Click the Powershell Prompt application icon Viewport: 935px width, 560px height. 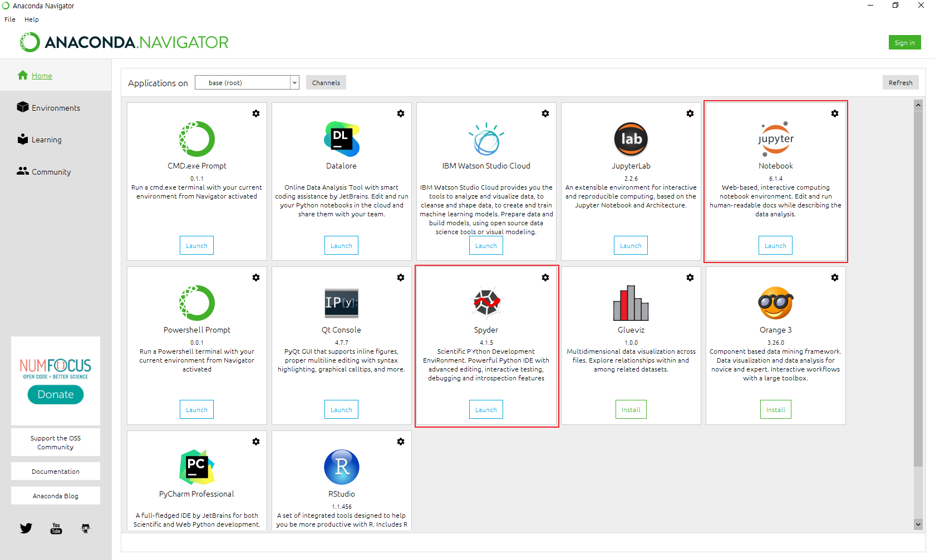coord(197,303)
